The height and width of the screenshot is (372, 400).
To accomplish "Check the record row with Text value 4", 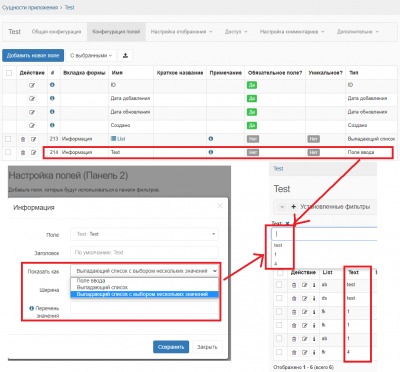I will point(279,352).
